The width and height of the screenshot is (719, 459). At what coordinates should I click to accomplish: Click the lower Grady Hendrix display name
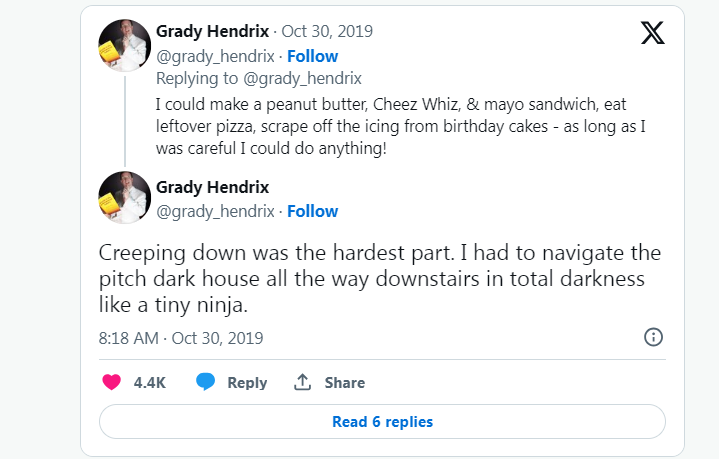click(213, 187)
